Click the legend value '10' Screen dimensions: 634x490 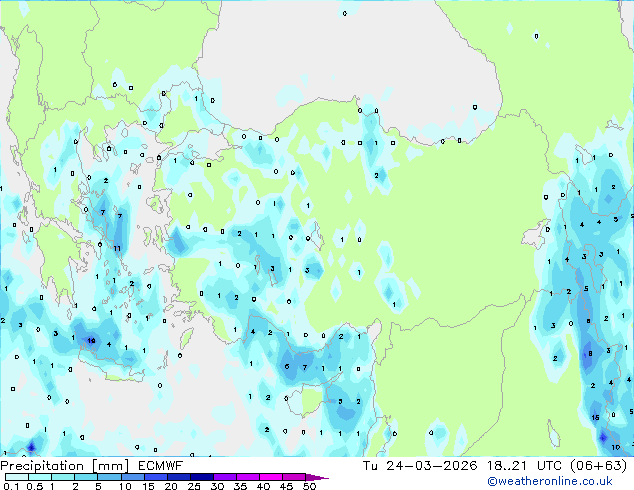[x=125, y=486]
